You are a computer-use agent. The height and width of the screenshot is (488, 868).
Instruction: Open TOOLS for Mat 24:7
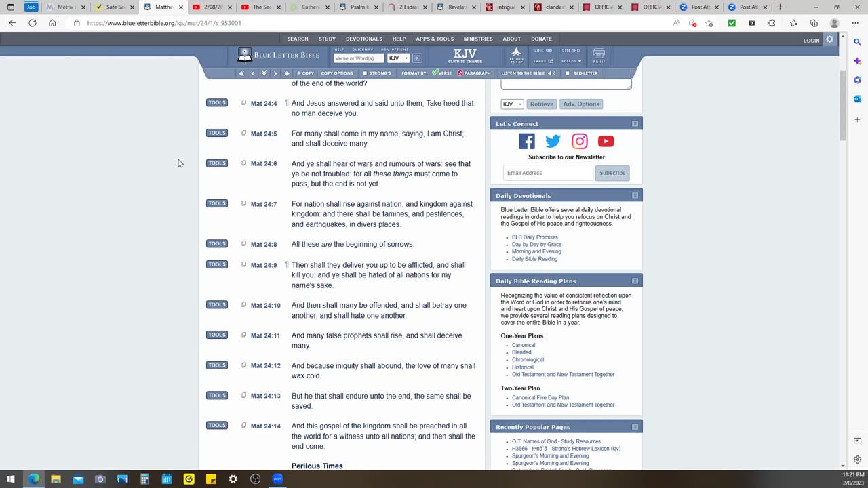(x=217, y=203)
